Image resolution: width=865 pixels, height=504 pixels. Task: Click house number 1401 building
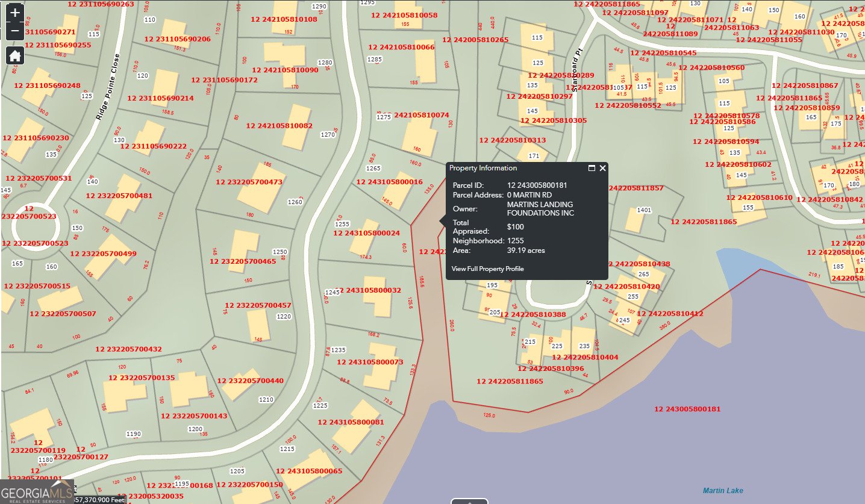coord(634,220)
